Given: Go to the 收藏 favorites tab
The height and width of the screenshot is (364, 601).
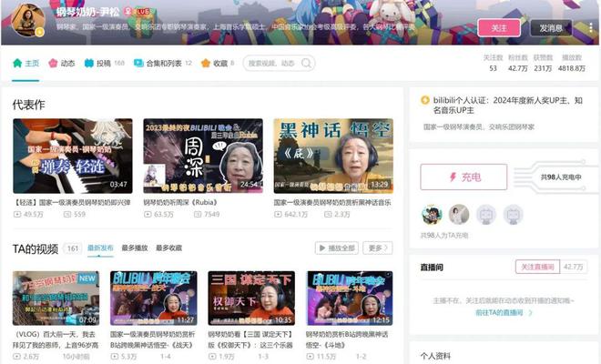Looking at the screenshot, I should (x=218, y=63).
